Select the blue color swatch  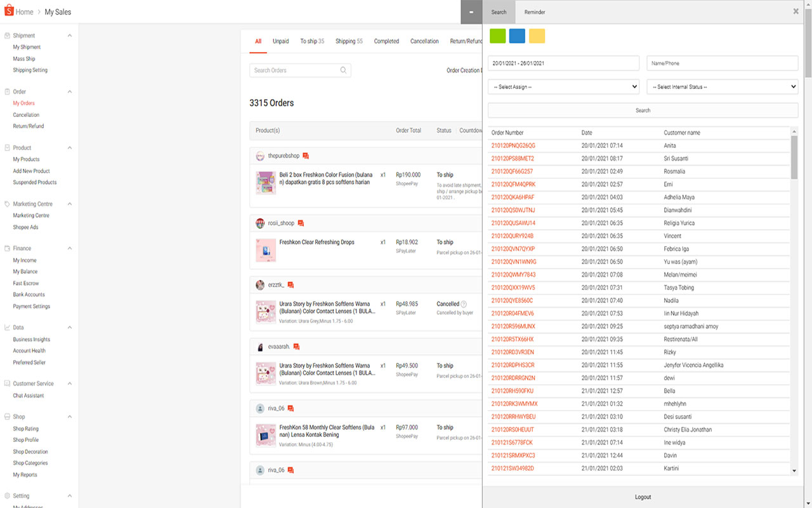click(x=517, y=36)
